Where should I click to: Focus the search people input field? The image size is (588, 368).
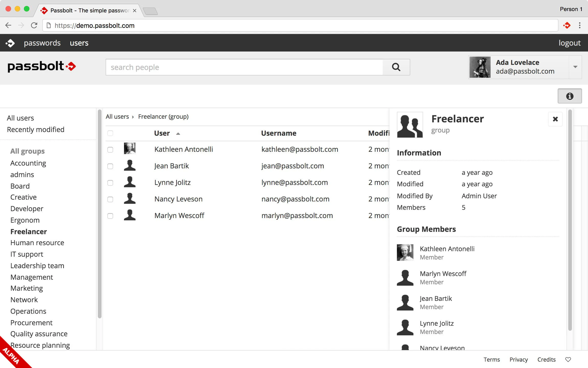click(x=244, y=67)
